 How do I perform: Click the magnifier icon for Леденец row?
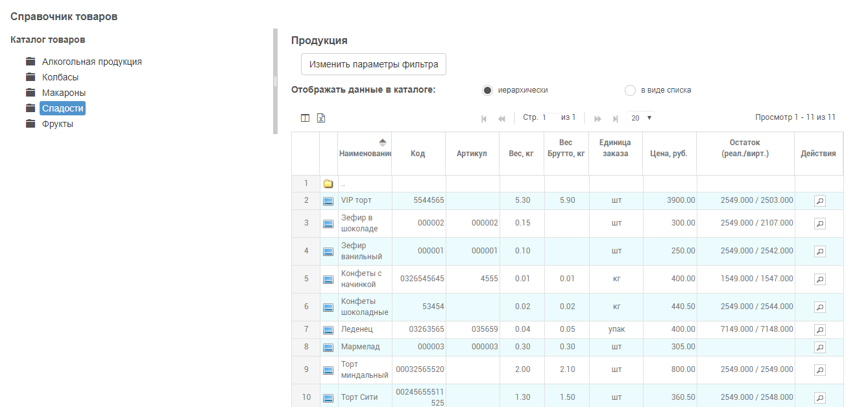[x=819, y=330]
